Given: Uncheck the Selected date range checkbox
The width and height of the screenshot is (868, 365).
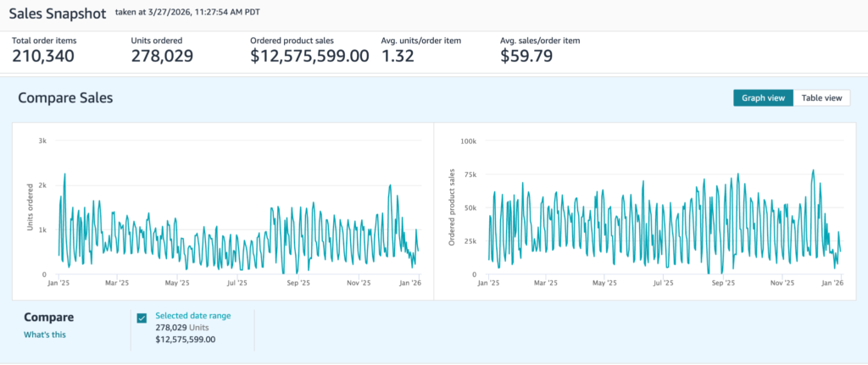Looking at the screenshot, I should pos(142,318).
